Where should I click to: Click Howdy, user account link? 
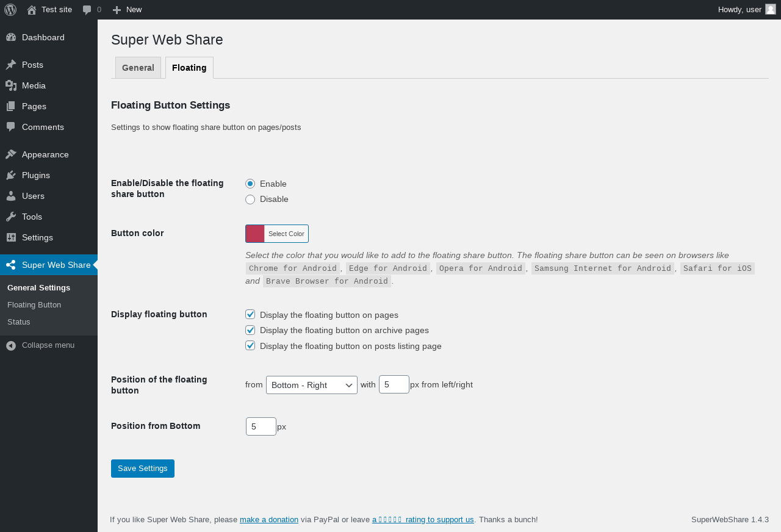740,9
